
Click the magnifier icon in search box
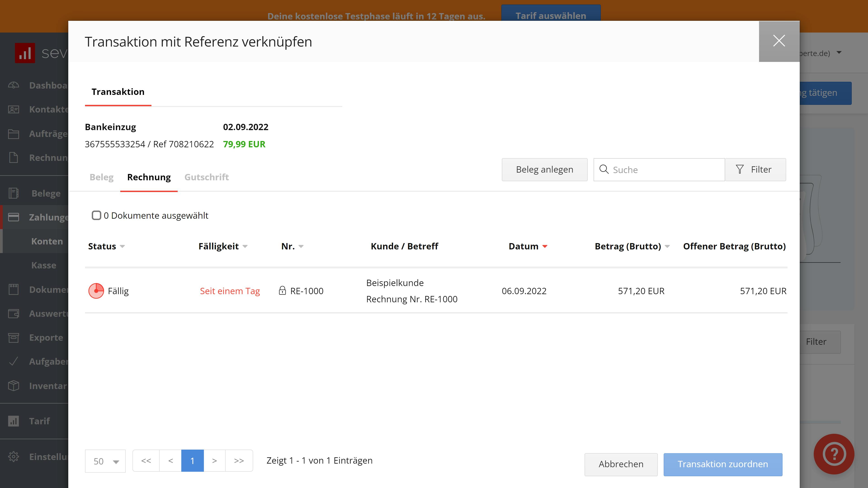tap(604, 169)
